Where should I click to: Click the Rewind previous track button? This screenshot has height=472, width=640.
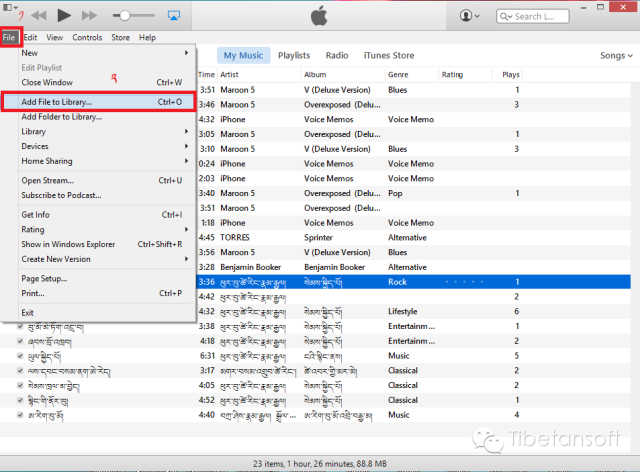coord(39,16)
